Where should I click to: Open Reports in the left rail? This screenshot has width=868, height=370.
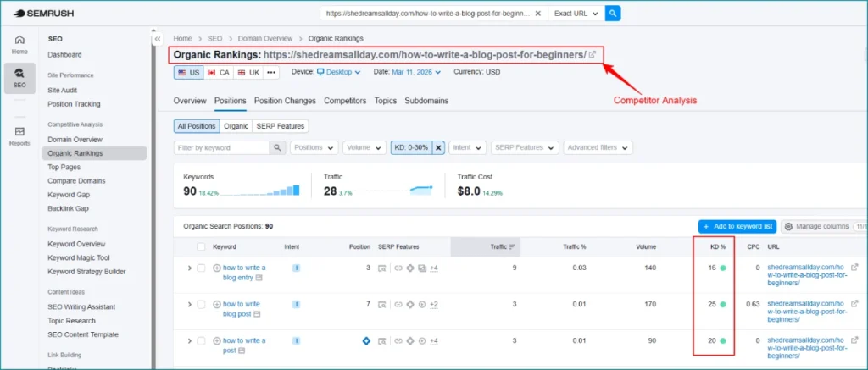(x=20, y=136)
